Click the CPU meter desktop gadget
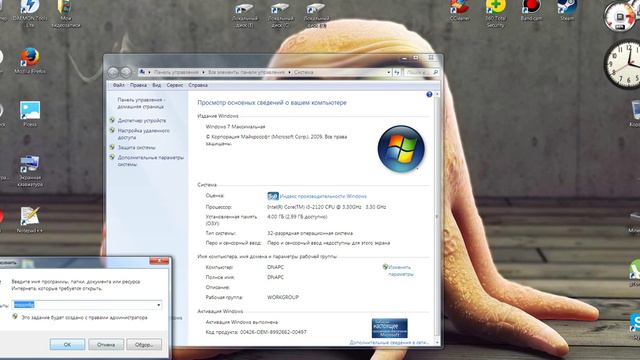Viewport: 640px width, 360px height. [x=621, y=16]
